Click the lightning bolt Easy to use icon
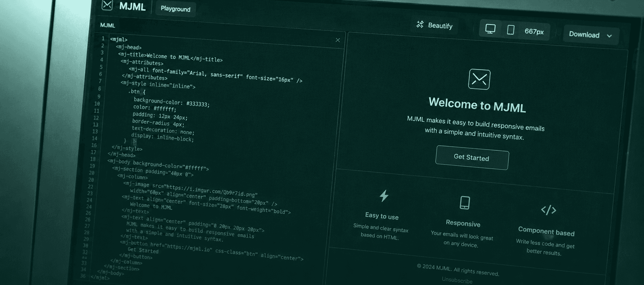Image resolution: width=644 pixels, height=285 pixels. tap(384, 196)
